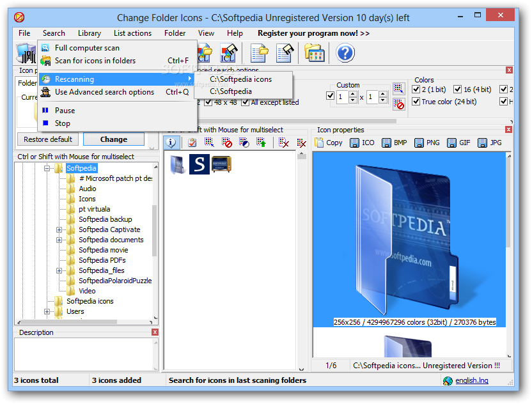Select Stop in Search menu
This screenshot has width=532, height=404.
click(118, 123)
